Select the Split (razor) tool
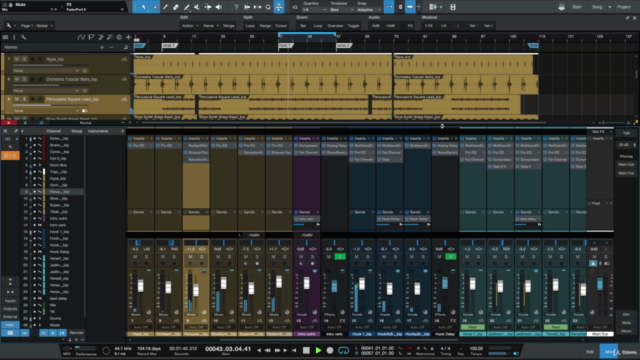This screenshot has width=640, height=360. click(x=165, y=7)
